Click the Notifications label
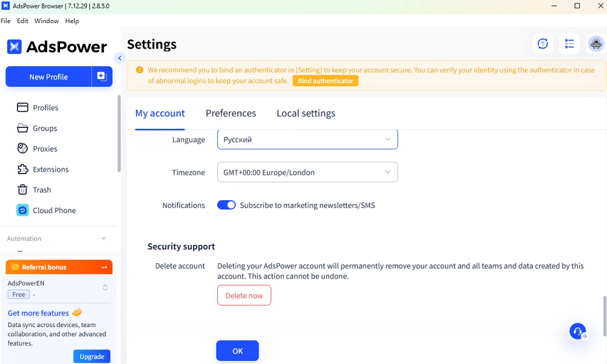The height and width of the screenshot is (364, 607). coord(183,206)
